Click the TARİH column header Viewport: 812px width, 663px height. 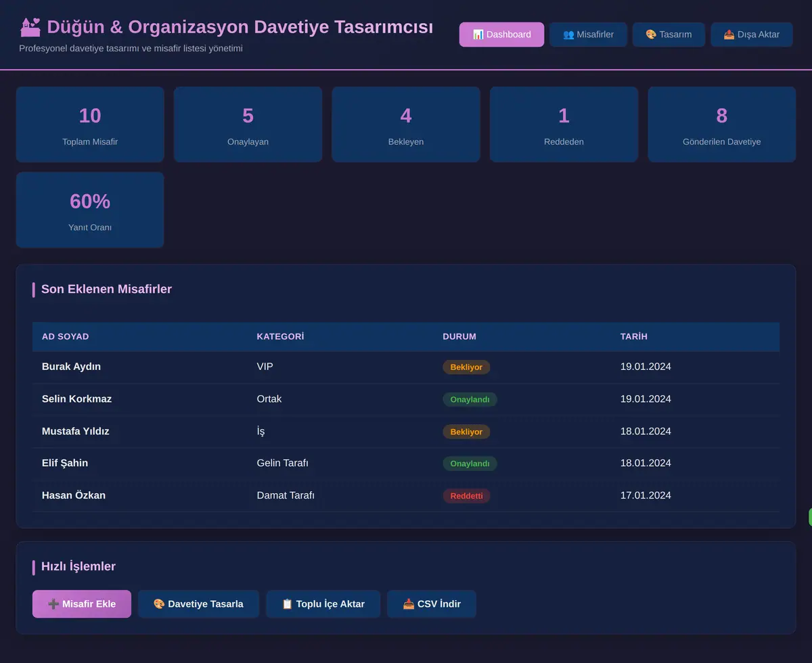(x=634, y=337)
